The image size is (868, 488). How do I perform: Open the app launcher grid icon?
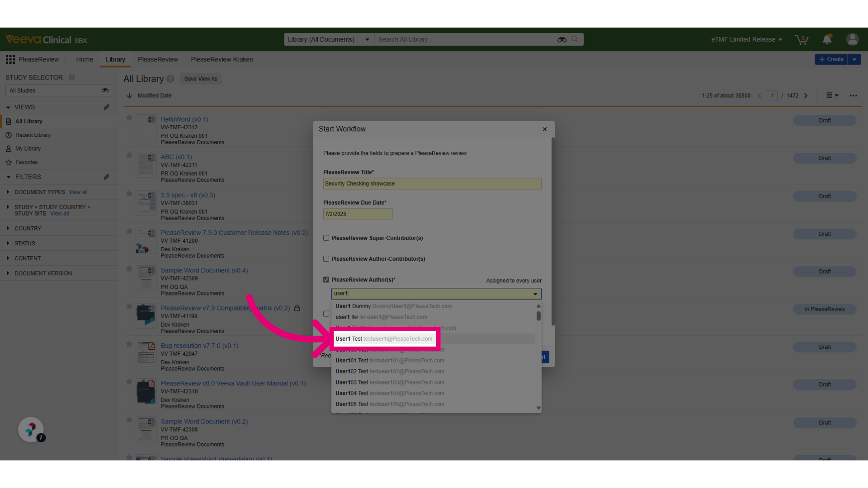(x=10, y=59)
